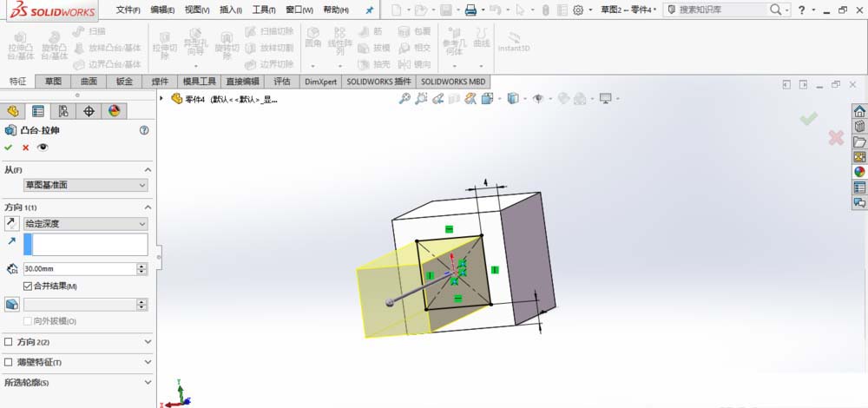Open the Design Library task pane icon
This screenshot has width=868, height=408.
point(859,126)
